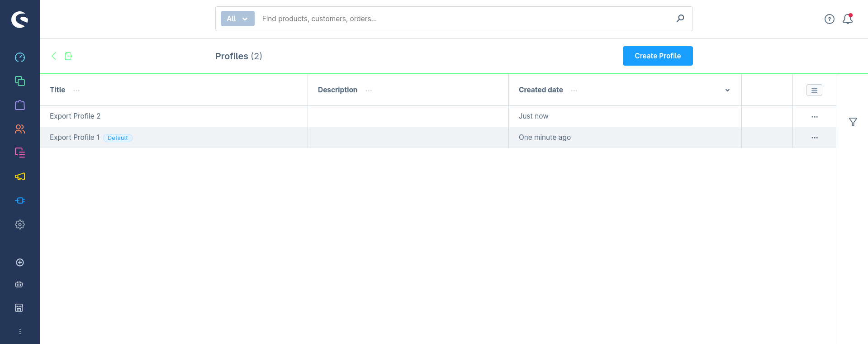Click the search magnifier icon
The image size is (868, 344).
point(680,19)
